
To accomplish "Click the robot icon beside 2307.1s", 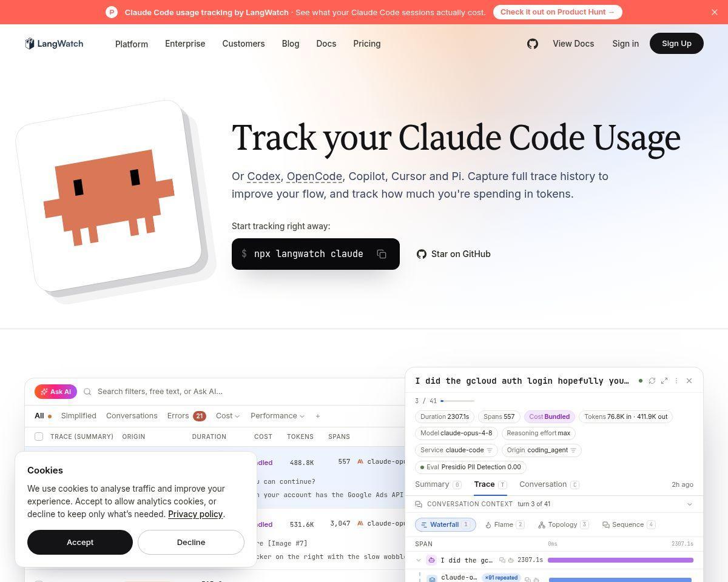I will pos(511,560).
